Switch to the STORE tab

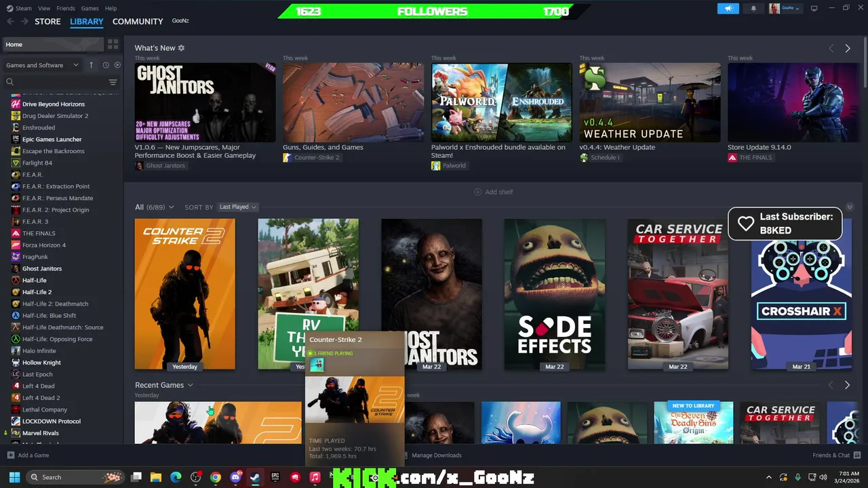tap(47, 21)
